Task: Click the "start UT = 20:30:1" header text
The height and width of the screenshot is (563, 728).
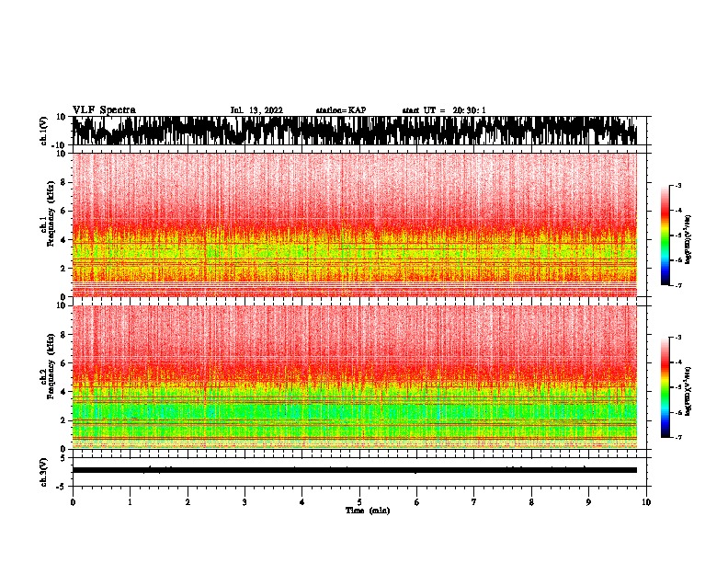Action: point(444,110)
